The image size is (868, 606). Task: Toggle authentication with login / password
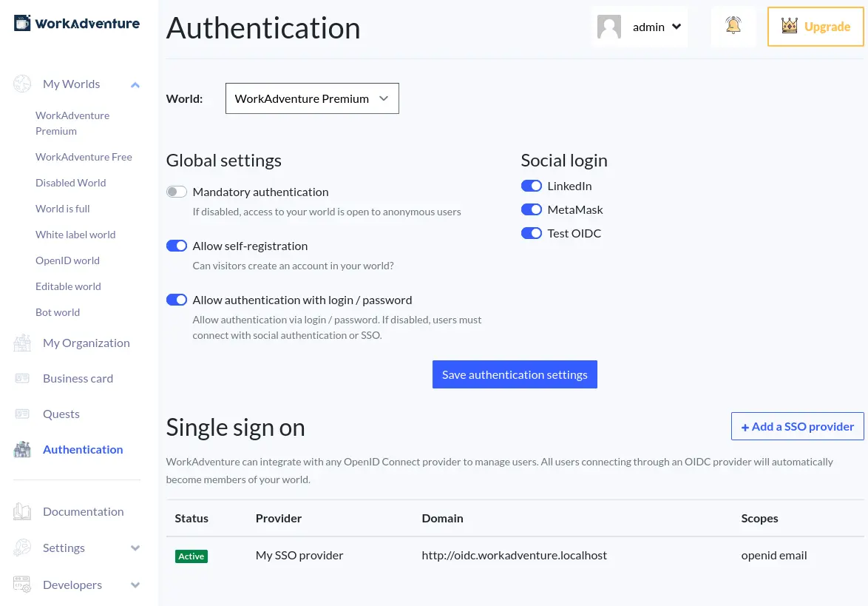pyautogui.click(x=177, y=300)
